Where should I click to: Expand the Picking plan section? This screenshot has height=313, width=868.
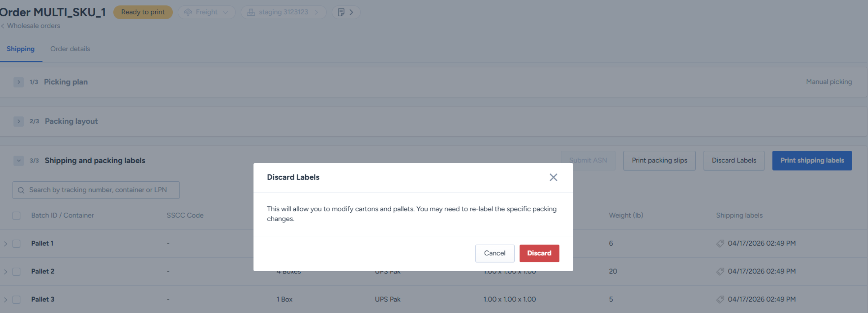tap(18, 82)
